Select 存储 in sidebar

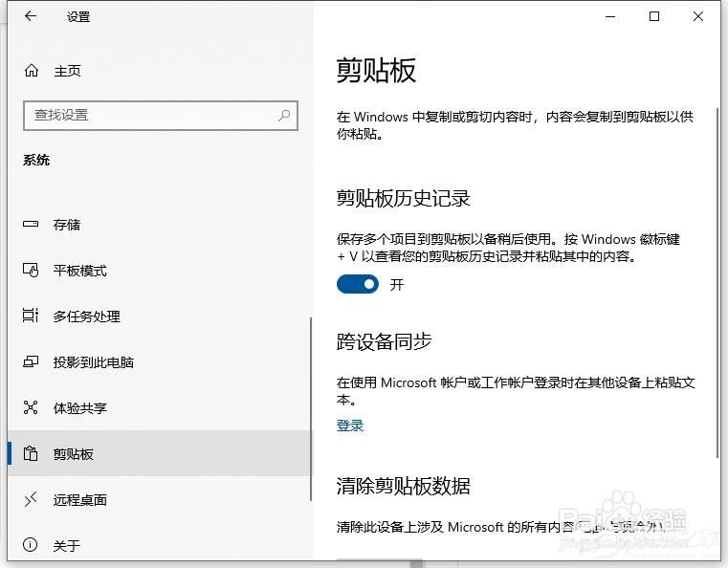pyautogui.click(x=158, y=224)
